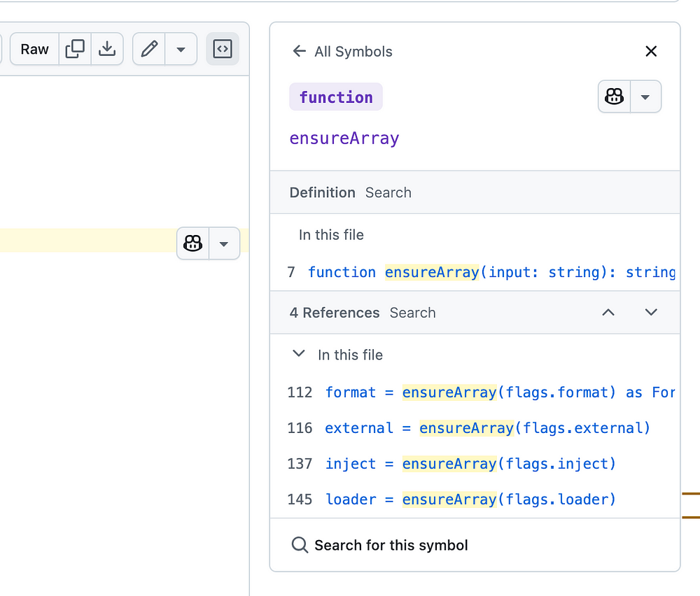The width and height of the screenshot is (700, 596).
Task: Close the symbols panel
Action: (x=651, y=51)
